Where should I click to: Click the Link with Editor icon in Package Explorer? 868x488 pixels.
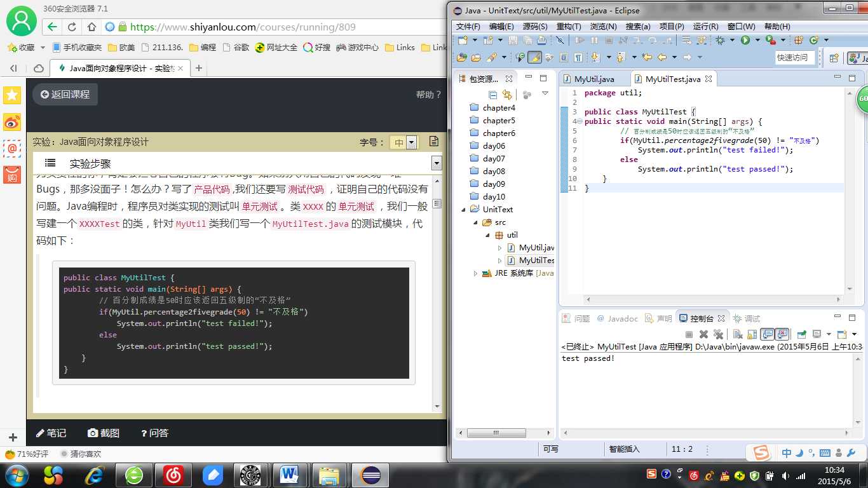(x=507, y=95)
